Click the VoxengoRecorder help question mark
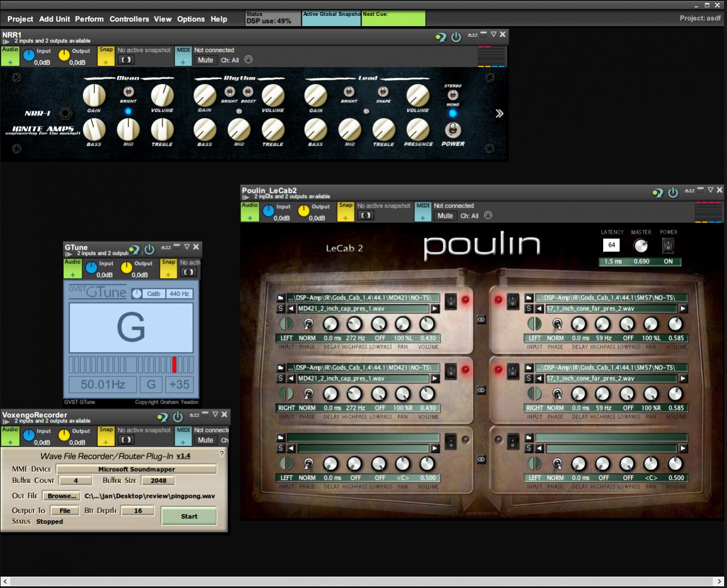Image resolution: width=727 pixels, height=588 pixels. coord(221,453)
